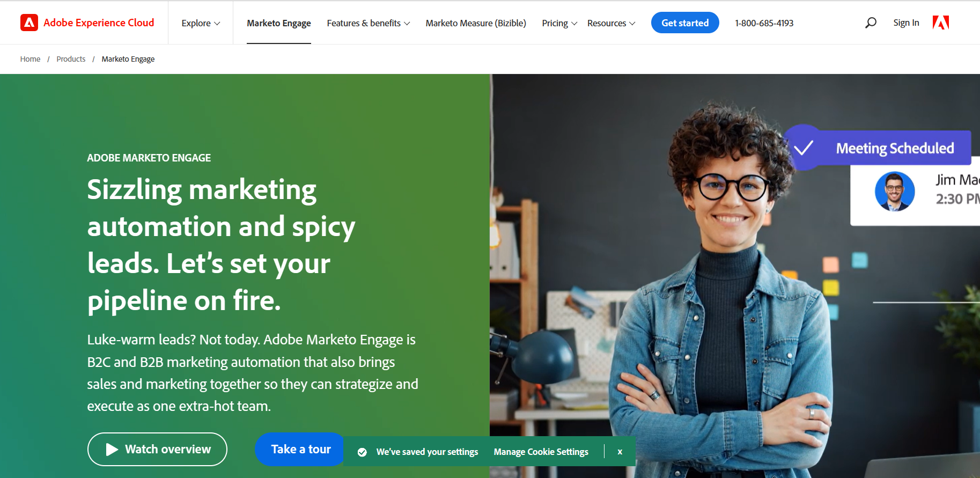Open the Pricing dropdown
The height and width of the screenshot is (478, 980).
click(559, 23)
